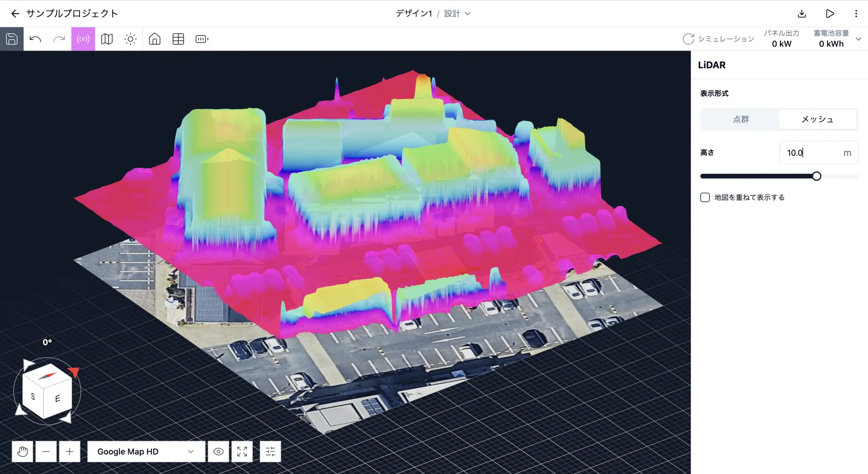Viewport: 868px width, 474px height.
Task: Run the play button in header
Action: [830, 14]
